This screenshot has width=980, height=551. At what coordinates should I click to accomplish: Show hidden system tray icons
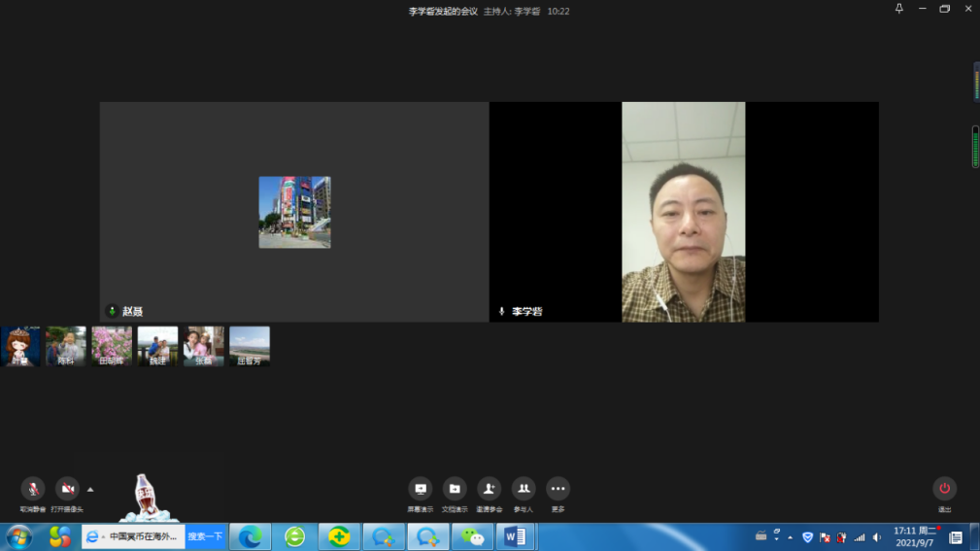pyautogui.click(x=791, y=537)
